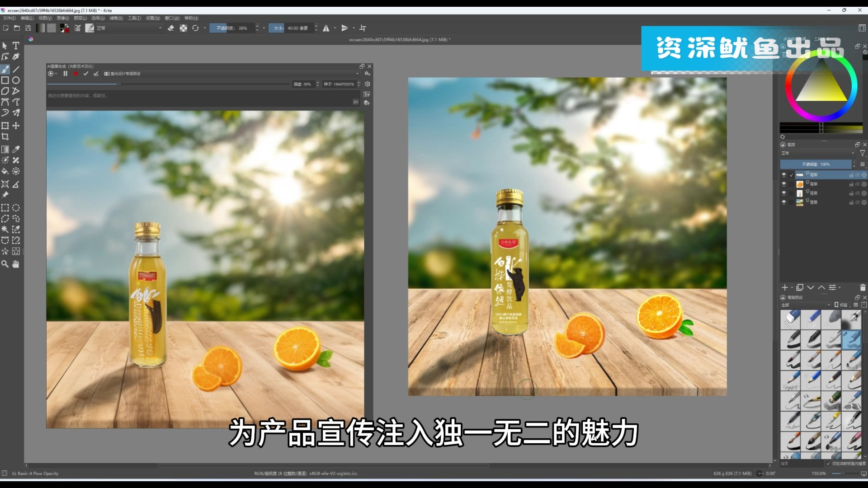Open the 室内设计专用预设 preset dropdown

tap(136, 74)
